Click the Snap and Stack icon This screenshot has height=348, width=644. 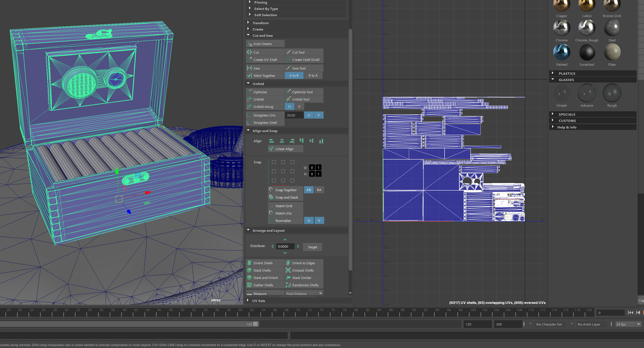coord(271,197)
